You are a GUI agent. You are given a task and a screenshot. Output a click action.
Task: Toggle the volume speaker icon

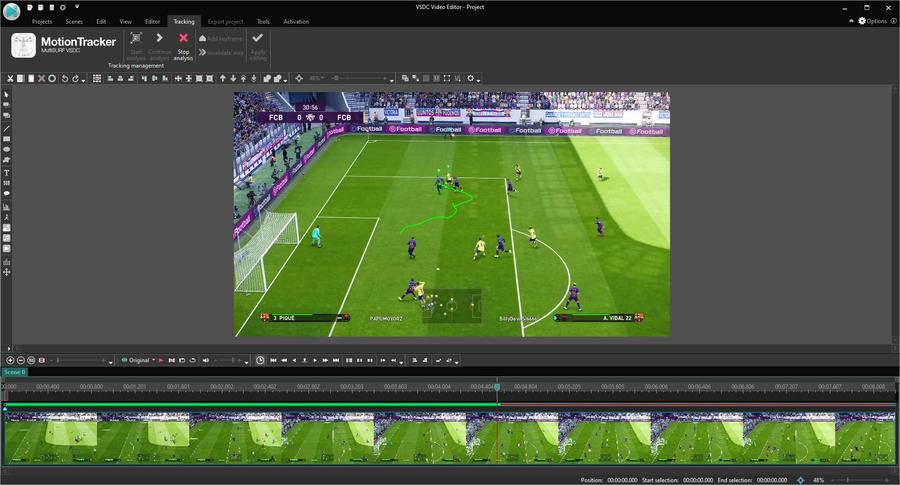[x=205, y=360]
